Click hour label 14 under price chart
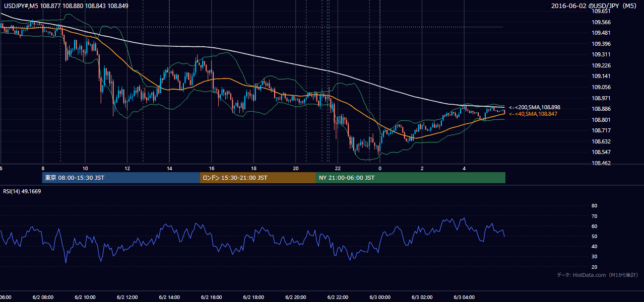644x302 pixels. click(169, 168)
